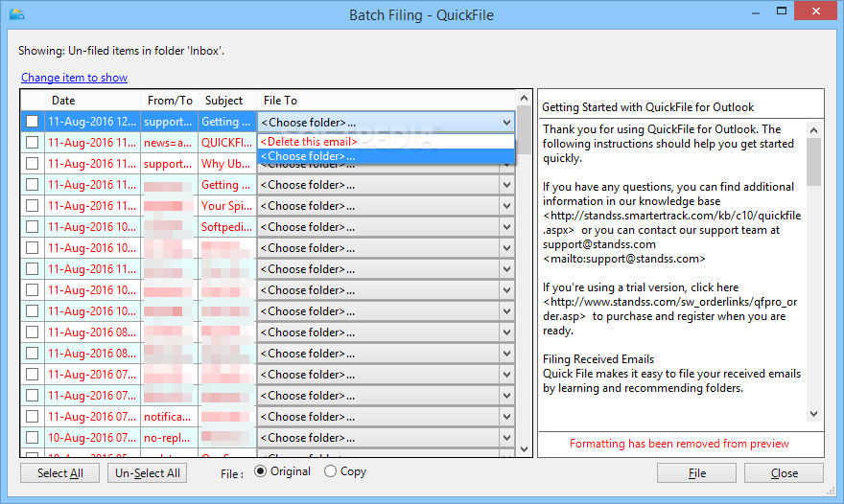Click 'news=a...' sender cell
This screenshot has width=844, height=504.
169,143
